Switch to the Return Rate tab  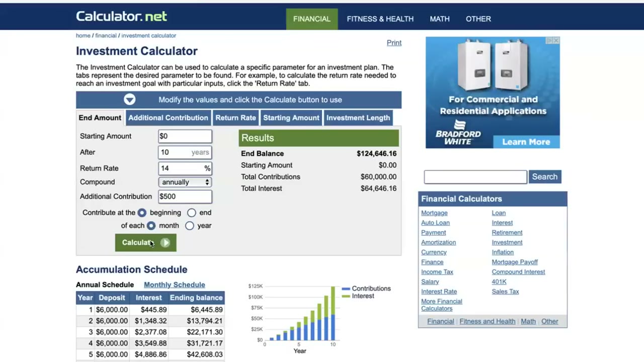pyautogui.click(x=235, y=118)
